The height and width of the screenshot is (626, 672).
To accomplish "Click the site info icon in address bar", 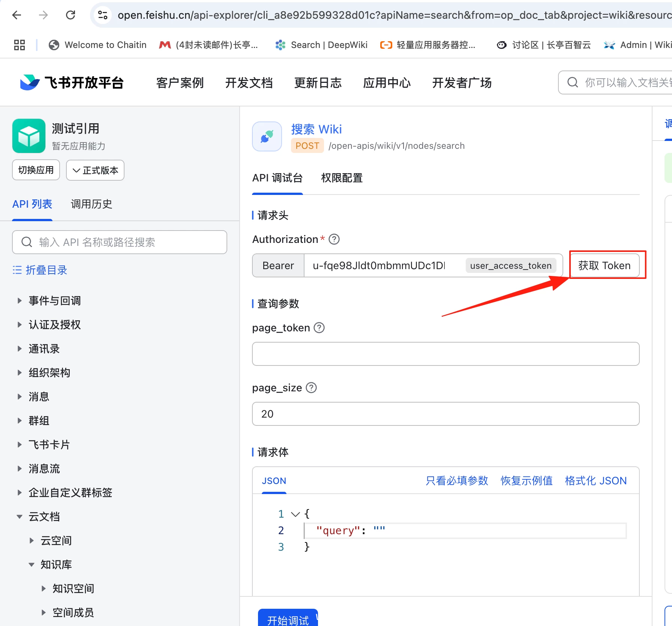I will (102, 15).
